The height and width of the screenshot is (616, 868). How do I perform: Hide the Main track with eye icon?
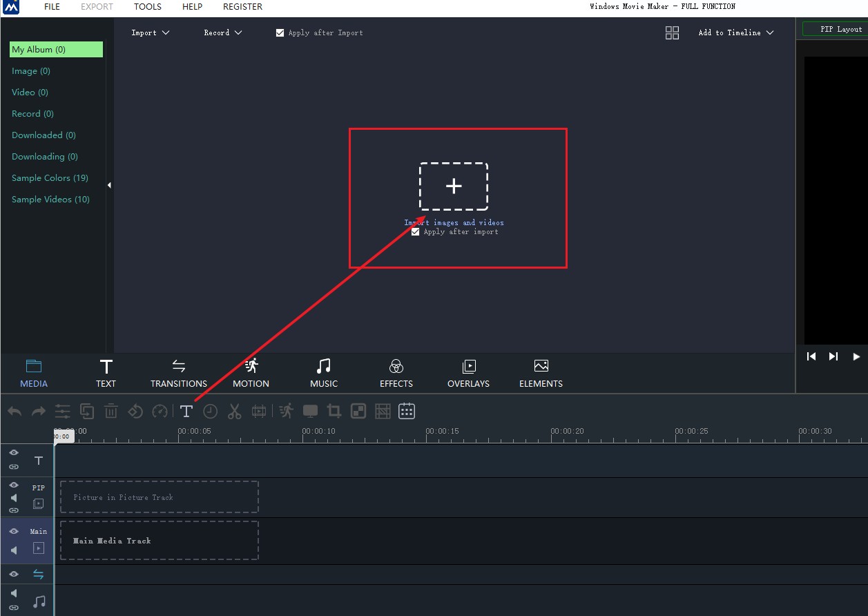pyautogui.click(x=14, y=531)
